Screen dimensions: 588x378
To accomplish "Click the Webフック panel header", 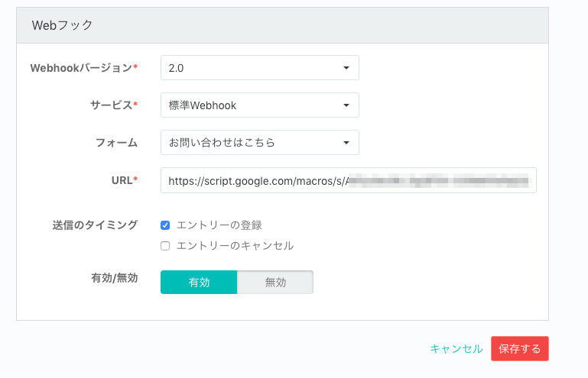I will pos(282,25).
